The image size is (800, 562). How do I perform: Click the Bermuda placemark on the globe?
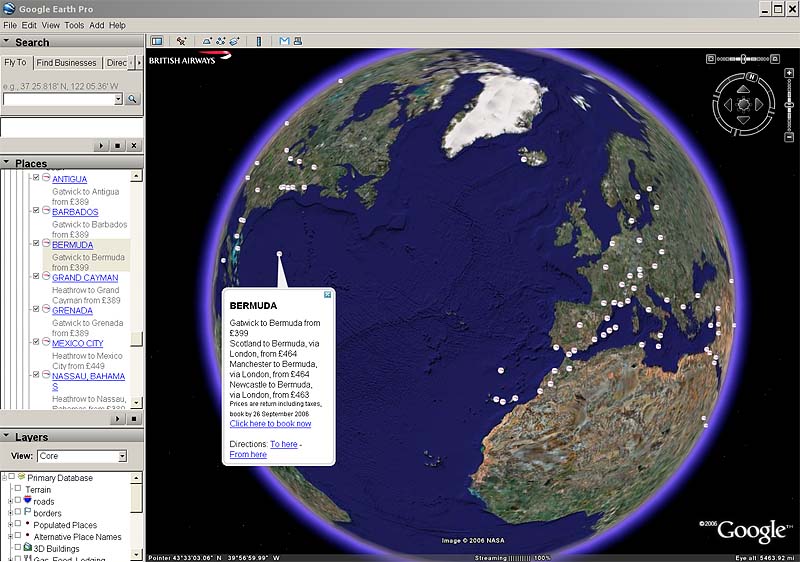tap(279, 253)
